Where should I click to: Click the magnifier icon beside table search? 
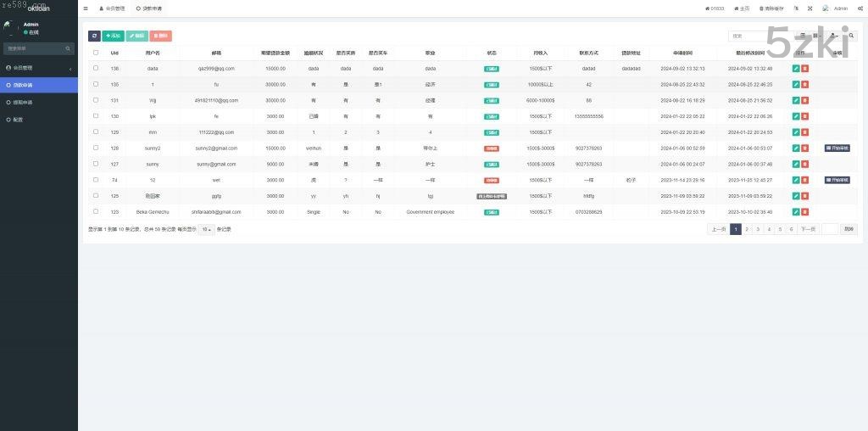852,36
